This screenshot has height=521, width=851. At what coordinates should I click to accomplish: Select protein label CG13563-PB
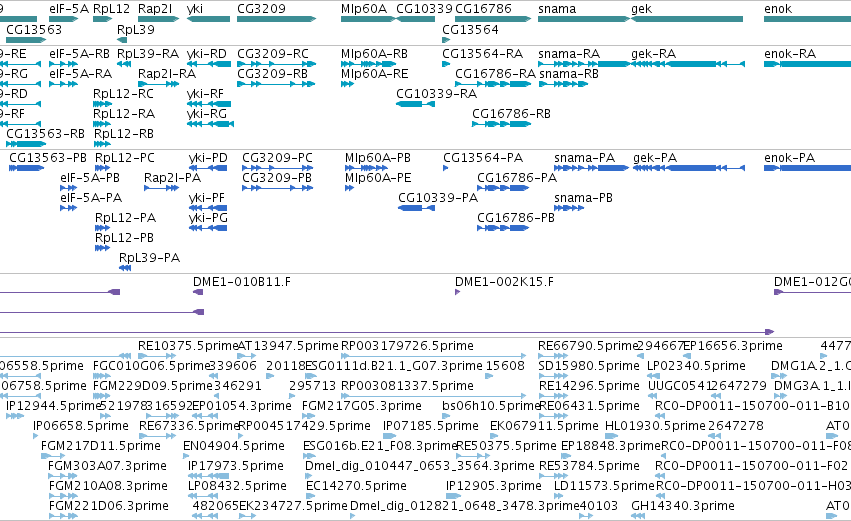(48, 158)
